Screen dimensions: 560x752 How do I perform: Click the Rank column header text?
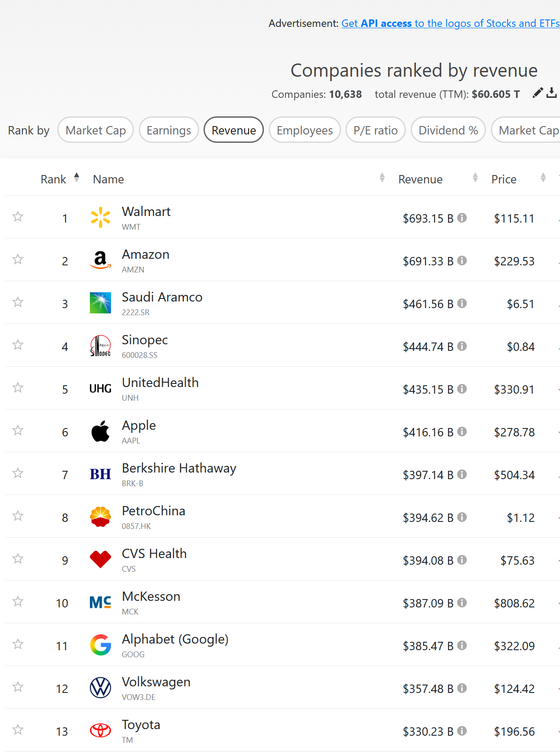coord(53,179)
